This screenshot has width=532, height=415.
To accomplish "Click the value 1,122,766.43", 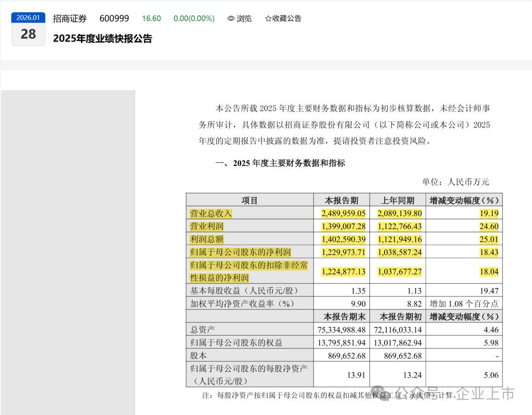I will coord(399,226).
